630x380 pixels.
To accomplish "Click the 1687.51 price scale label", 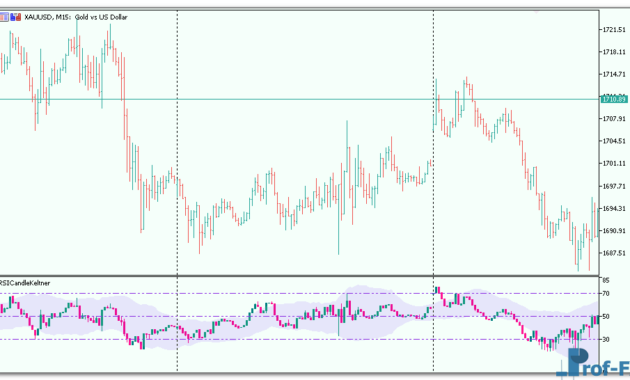I will [614, 253].
